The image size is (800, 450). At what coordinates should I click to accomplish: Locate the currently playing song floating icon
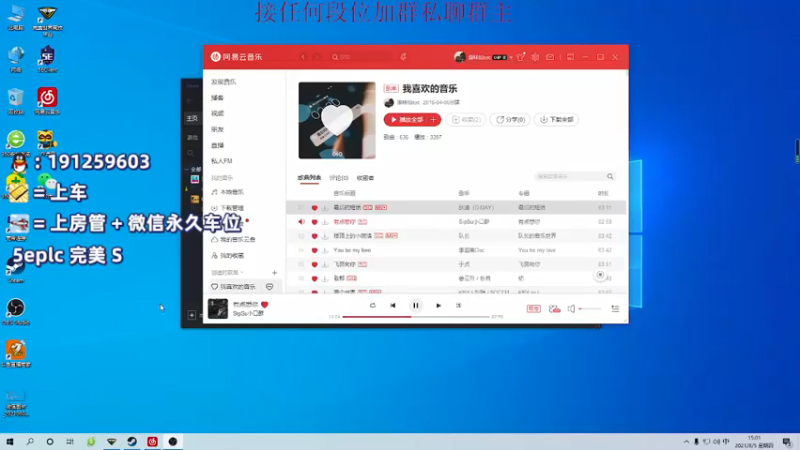click(600, 275)
